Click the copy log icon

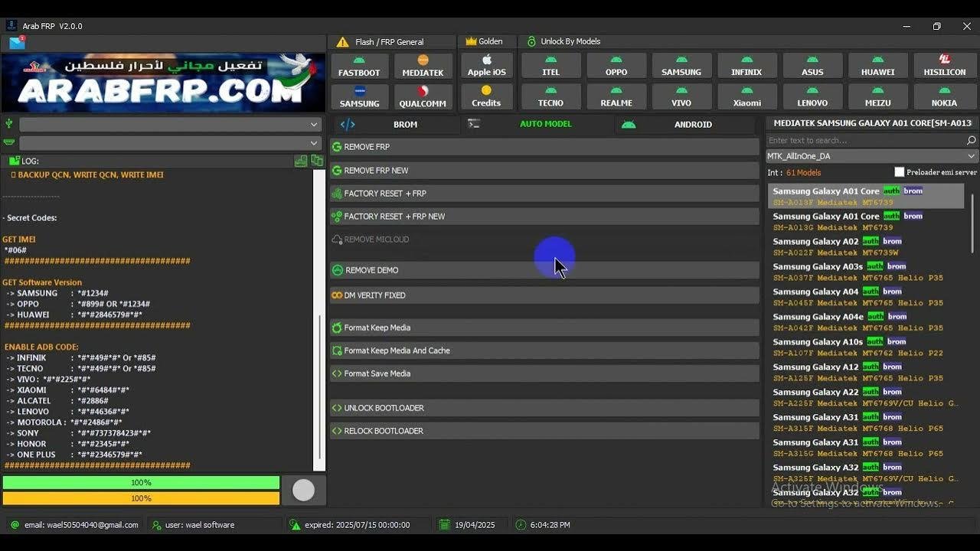[317, 161]
